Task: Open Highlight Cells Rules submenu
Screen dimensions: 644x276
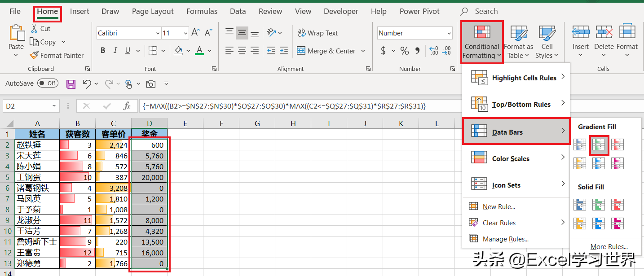Action: click(x=516, y=78)
